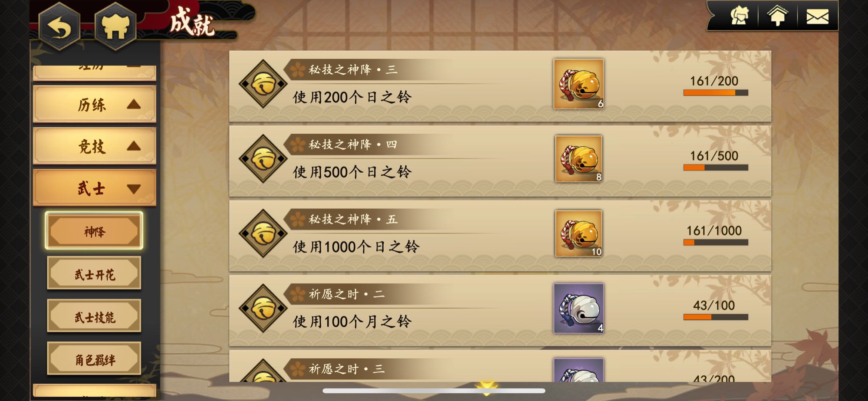Tap the silver moon bell reward numbered 4

pos(579,309)
